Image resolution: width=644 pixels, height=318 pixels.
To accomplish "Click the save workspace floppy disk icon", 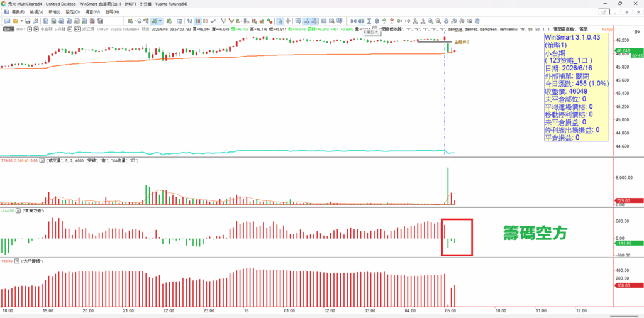I will [x=28, y=21].
